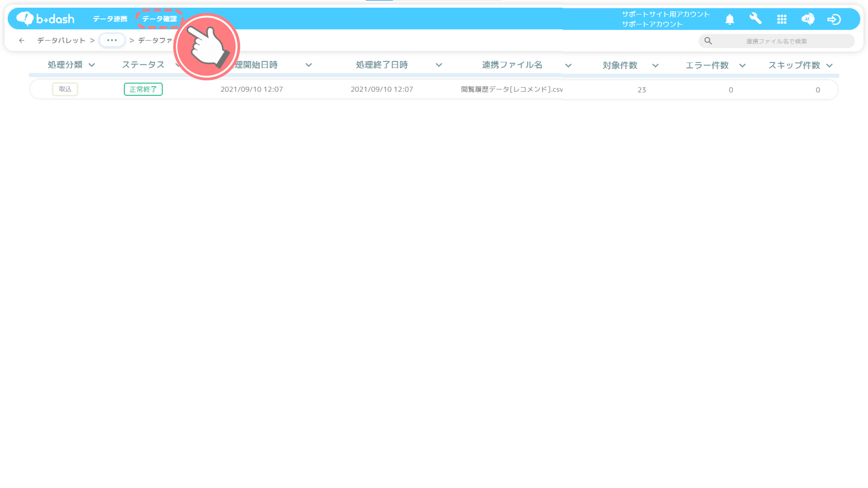Click the b→dash logo
The width and height of the screenshot is (868, 488).
click(45, 19)
